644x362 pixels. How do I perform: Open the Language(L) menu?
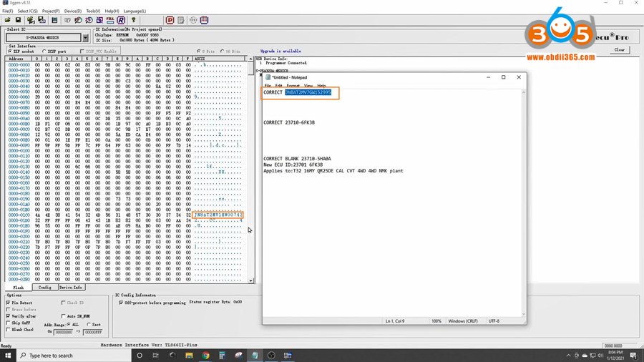click(135, 11)
